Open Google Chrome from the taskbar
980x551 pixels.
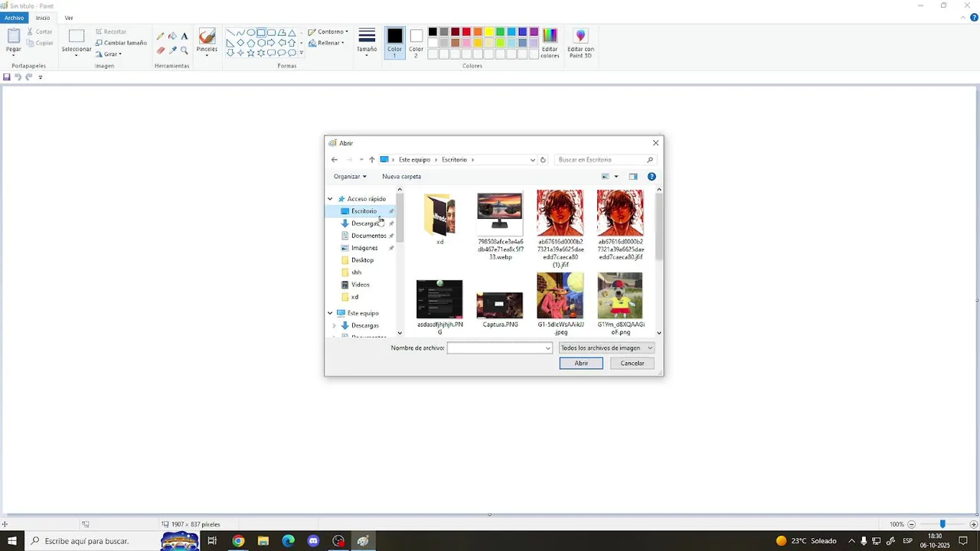[238, 541]
